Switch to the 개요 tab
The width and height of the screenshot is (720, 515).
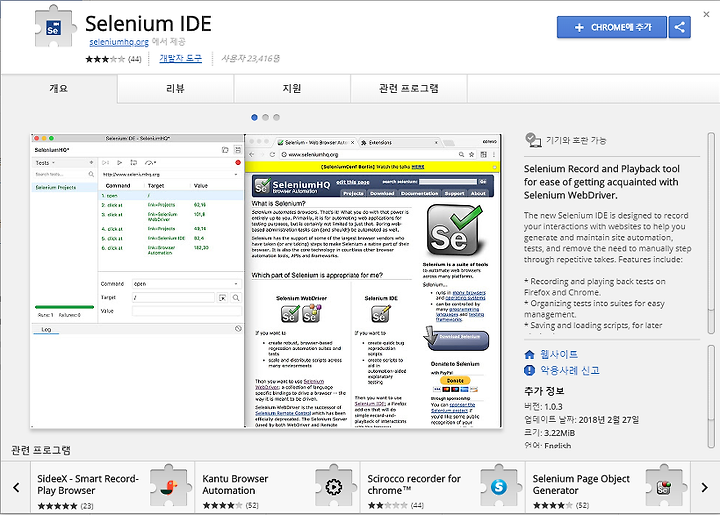pos(59,88)
